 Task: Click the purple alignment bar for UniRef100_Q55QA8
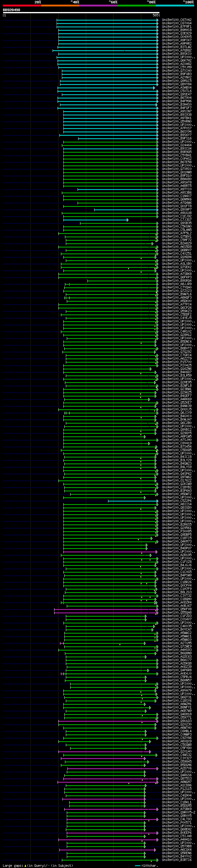point(106,612)
